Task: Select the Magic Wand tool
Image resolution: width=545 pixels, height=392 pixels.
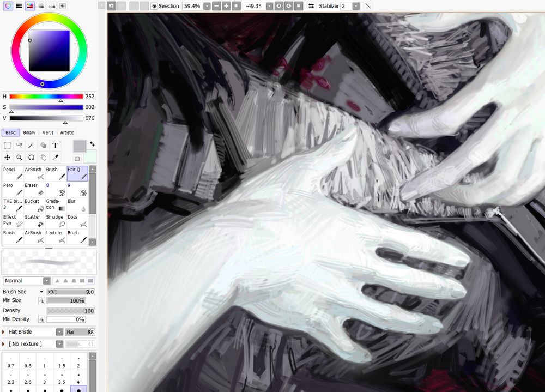Action: [x=31, y=146]
